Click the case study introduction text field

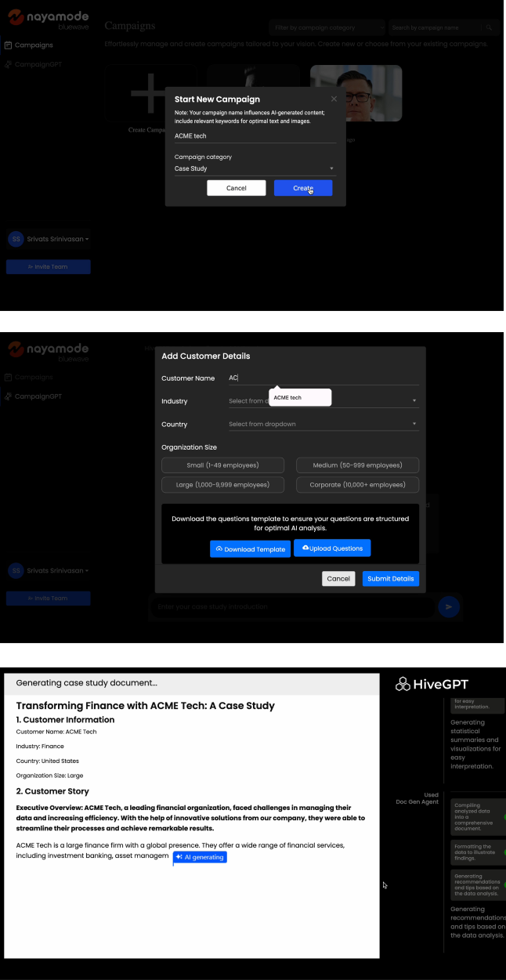coord(290,606)
